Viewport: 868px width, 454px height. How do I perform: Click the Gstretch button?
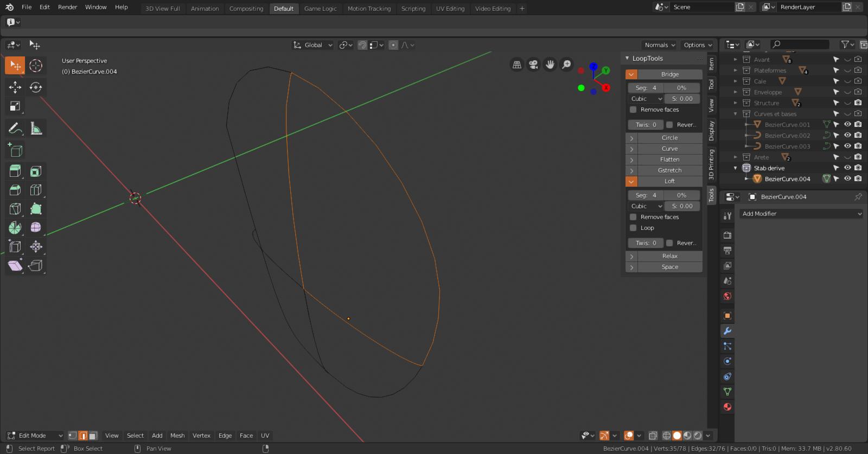coord(670,170)
